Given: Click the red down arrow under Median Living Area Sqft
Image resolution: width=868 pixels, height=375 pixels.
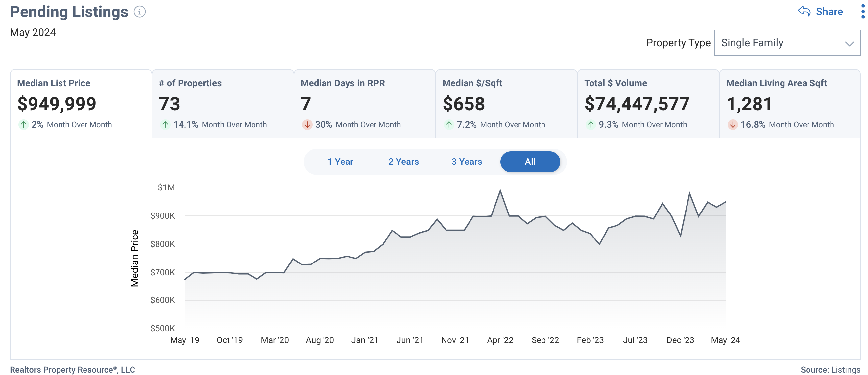Looking at the screenshot, I should click(732, 124).
